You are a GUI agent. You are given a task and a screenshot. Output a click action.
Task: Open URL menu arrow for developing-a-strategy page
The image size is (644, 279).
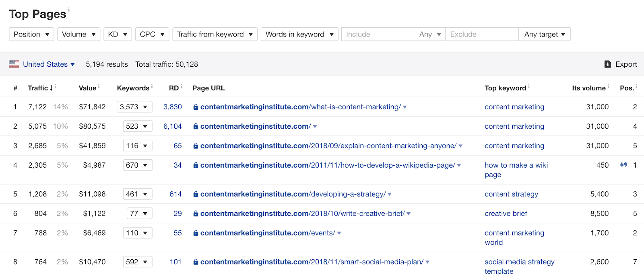click(390, 195)
